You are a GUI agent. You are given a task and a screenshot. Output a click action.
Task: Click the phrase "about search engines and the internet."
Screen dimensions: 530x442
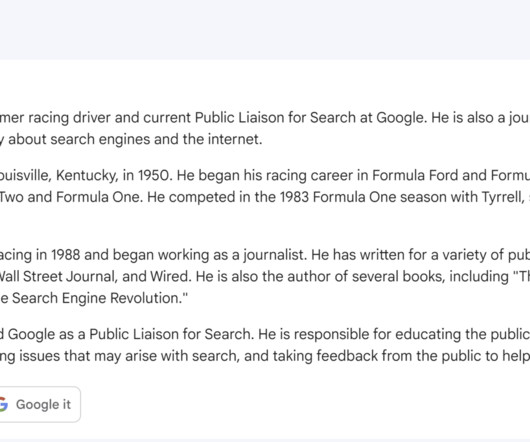[135, 139]
